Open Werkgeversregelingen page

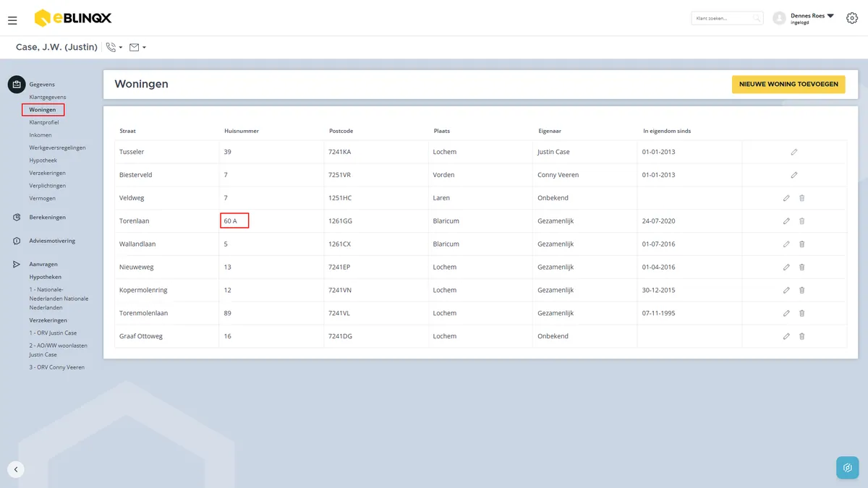pos(57,147)
